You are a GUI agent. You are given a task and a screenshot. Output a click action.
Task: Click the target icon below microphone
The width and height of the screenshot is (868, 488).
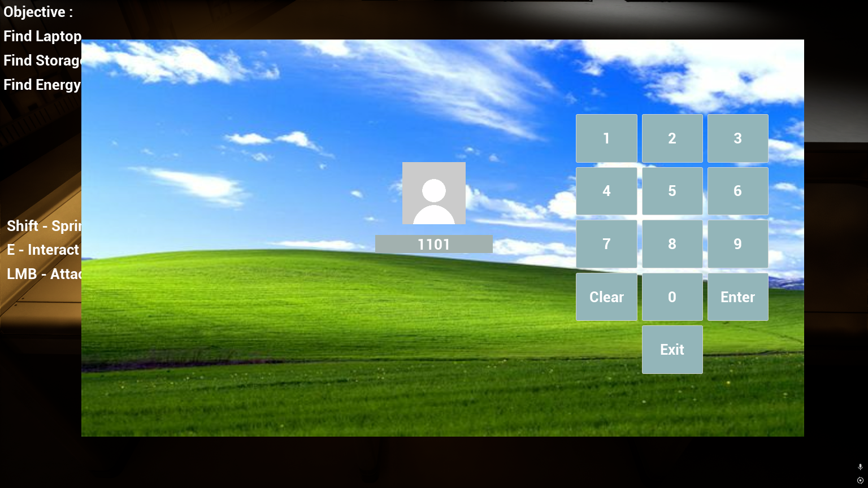pyautogui.click(x=860, y=481)
